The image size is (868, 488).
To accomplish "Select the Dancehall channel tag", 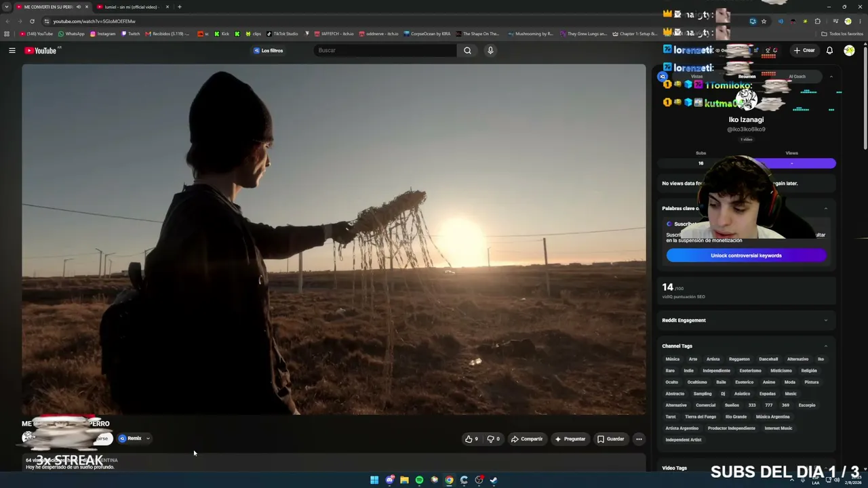I will [768, 359].
